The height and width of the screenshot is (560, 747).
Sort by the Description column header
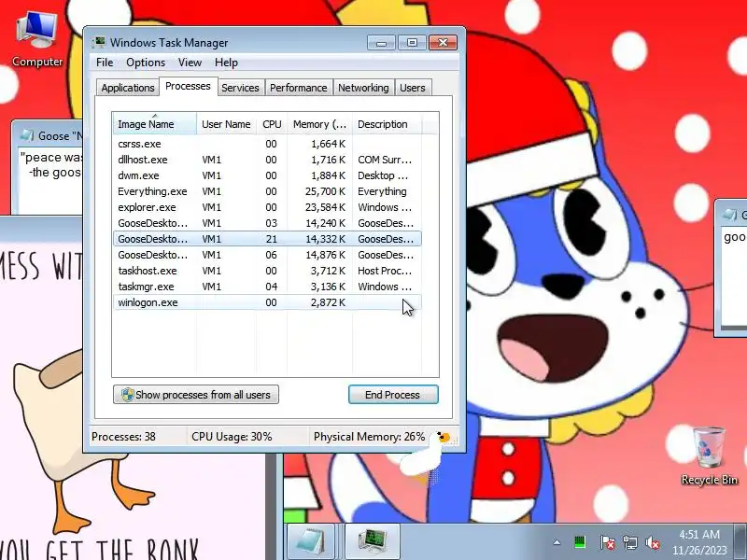[x=387, y=124]
